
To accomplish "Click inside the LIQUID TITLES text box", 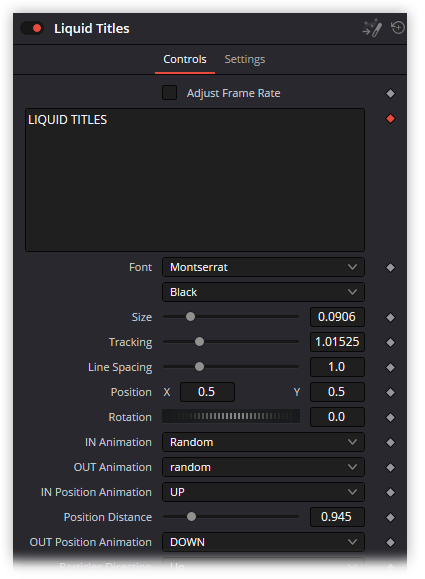I will [x=195, y=180].
